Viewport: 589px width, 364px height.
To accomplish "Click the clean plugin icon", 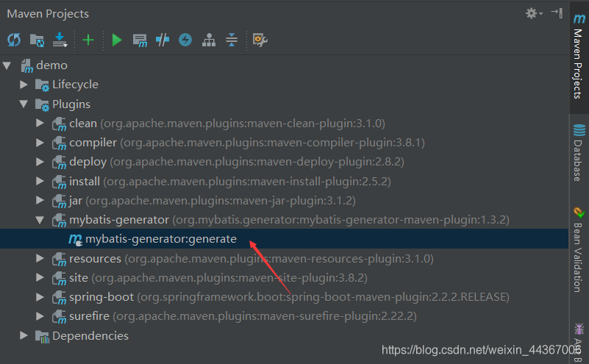I will point(59,124).
